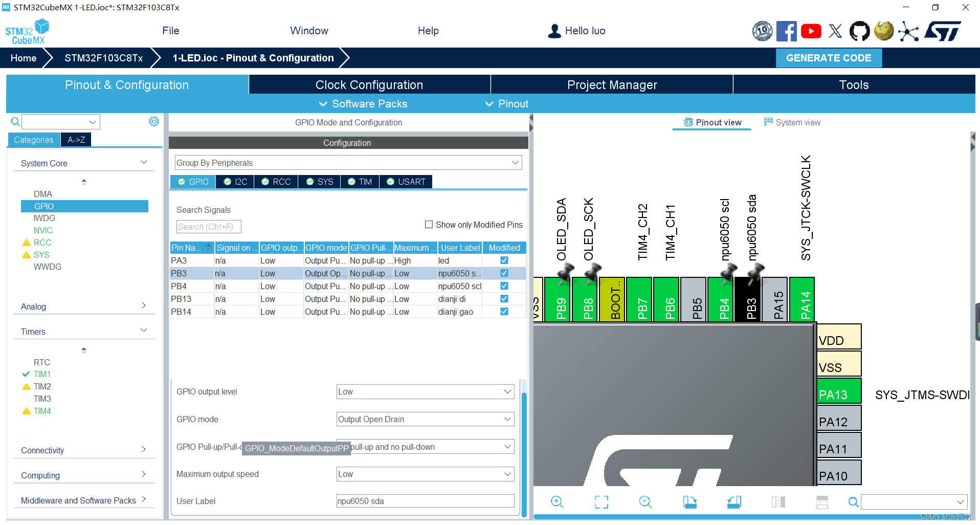Toggle Modified checkbox for PB4 row
The image size is (980, 525).
(x=504, y=286)
